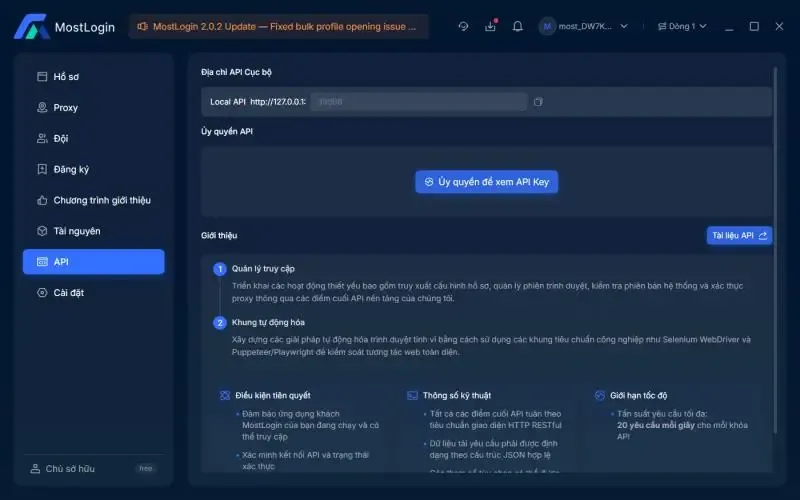Viewport: 800px width, 500px height.
Task: Click the '20 yêu cầu mỗi giây' text
Action: pyautogui.click(x=656, y=425)
